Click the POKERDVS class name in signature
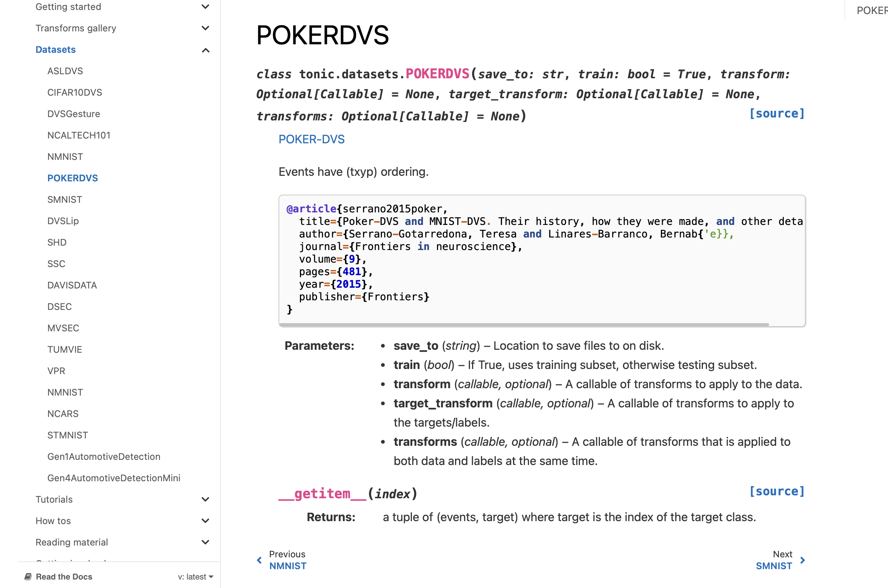Image resolution: width=888 pixels, height=588 pixels. 437,74
